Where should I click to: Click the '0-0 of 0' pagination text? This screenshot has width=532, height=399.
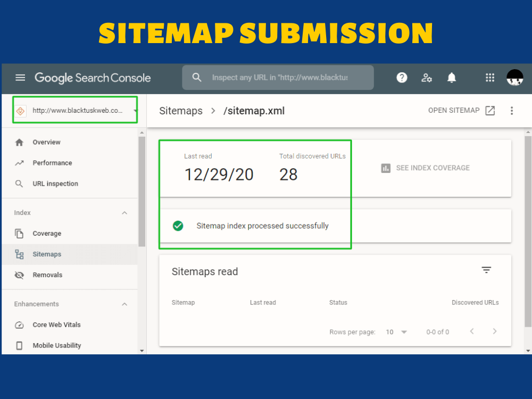coord(438,332)
